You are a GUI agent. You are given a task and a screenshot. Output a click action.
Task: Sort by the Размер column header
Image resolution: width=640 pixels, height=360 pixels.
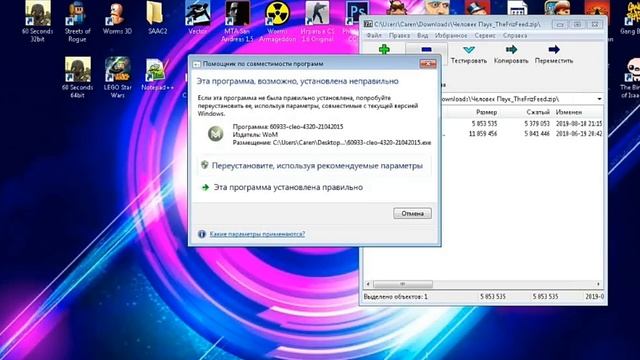click(x=487, y=112)
